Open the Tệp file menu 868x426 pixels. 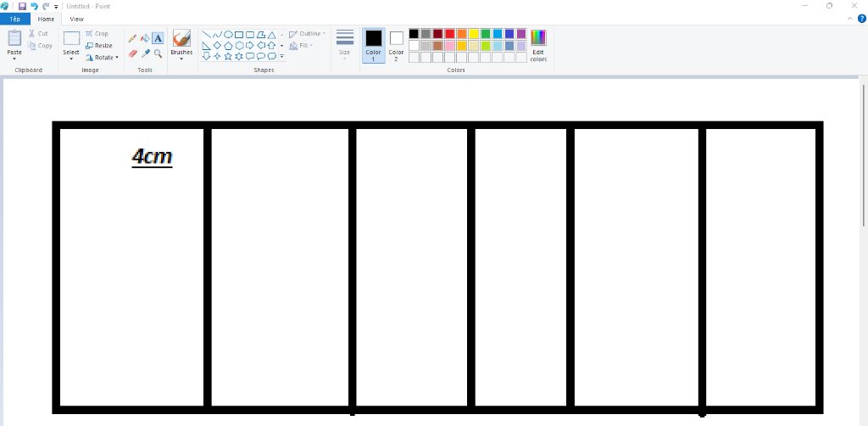pyautogui.click(x=15, y=19)
